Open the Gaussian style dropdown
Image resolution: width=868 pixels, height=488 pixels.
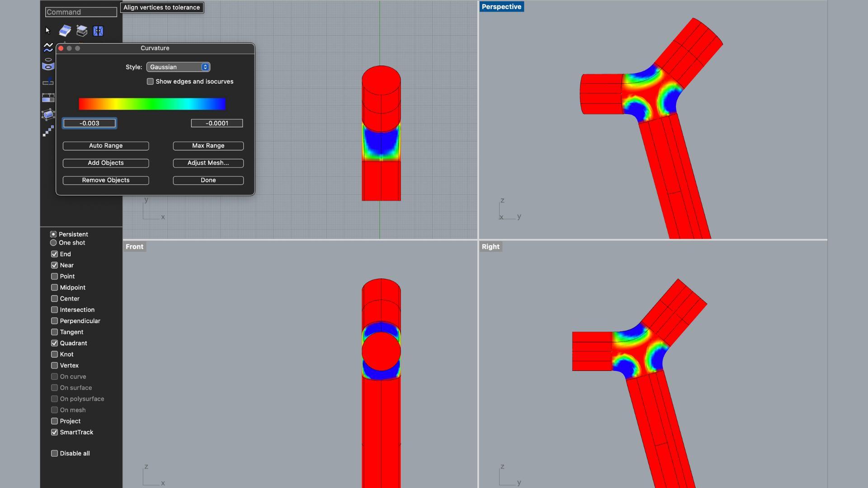click(178, 67)
